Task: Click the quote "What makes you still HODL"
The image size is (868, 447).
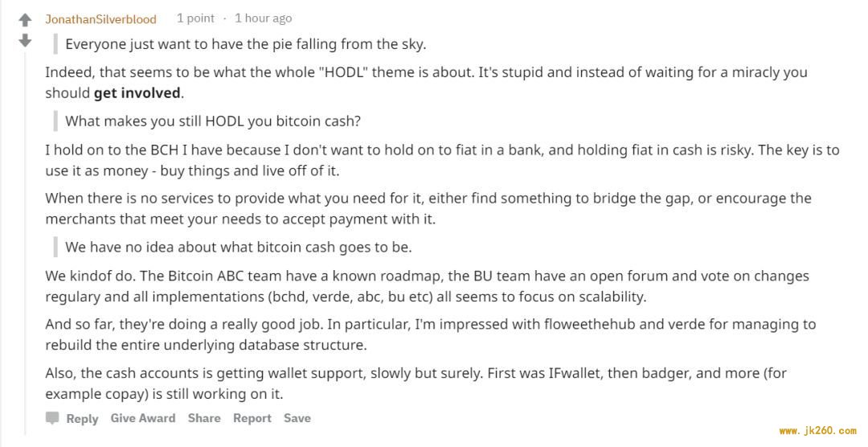Action: pos(213,121)
